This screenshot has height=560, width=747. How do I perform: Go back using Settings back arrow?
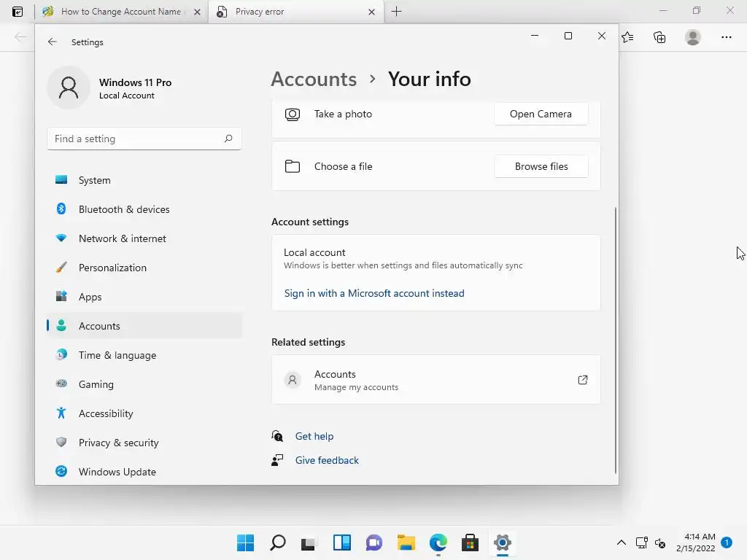[53, 42]
